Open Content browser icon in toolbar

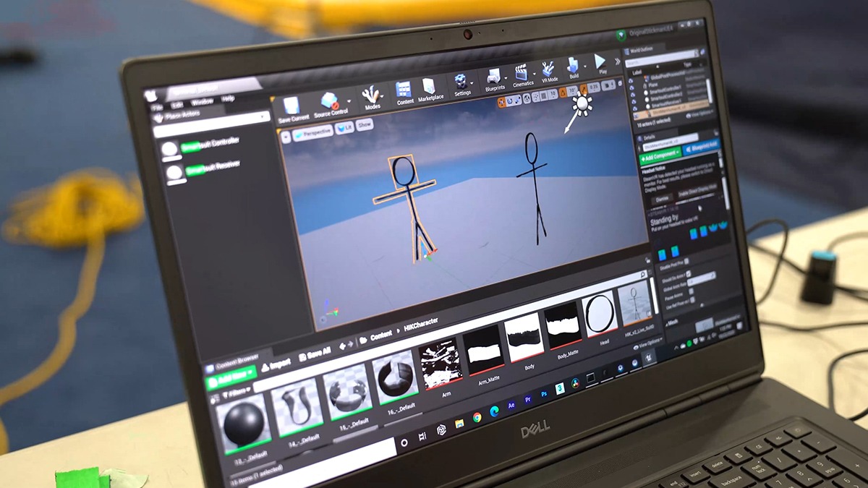[x=404, y=92]
